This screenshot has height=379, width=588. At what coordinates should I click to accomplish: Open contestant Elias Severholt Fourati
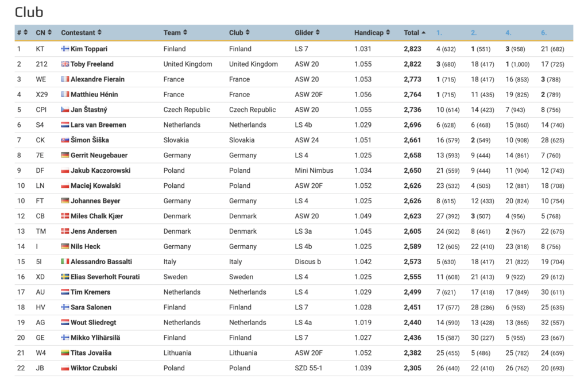pos(105,277)
